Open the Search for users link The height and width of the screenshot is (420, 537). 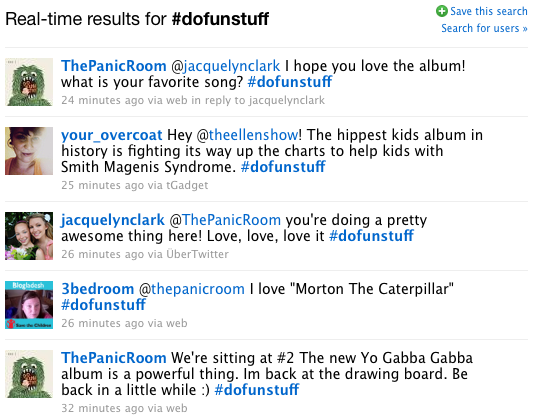(484, 28)
